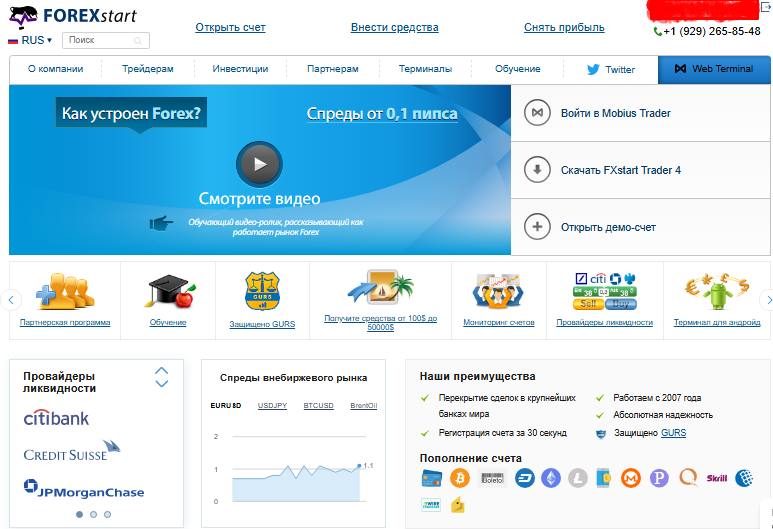Click the palm tree funds icon

[380, 287]
